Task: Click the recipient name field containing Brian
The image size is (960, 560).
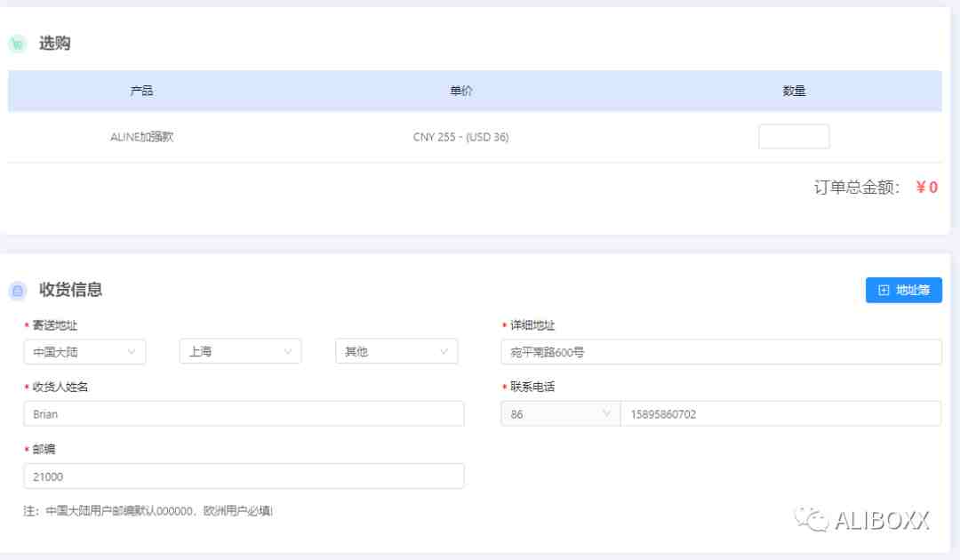Action: point(244,413)
